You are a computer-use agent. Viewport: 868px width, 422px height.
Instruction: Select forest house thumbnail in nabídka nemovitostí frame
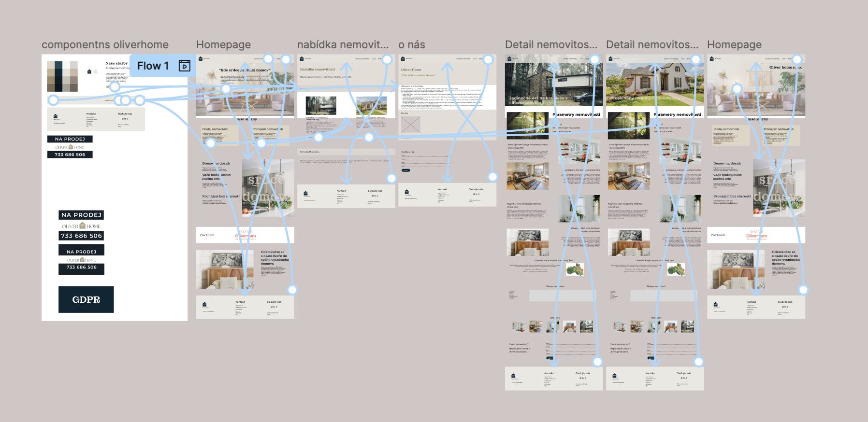321,105
